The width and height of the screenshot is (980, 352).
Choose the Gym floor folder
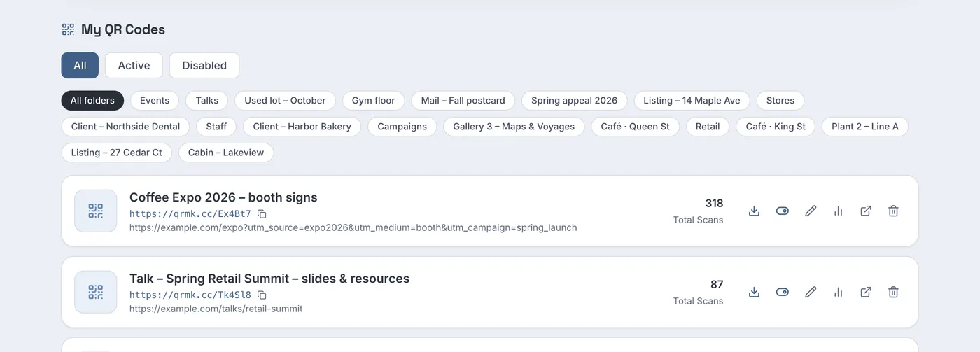(x=374, y=100)
